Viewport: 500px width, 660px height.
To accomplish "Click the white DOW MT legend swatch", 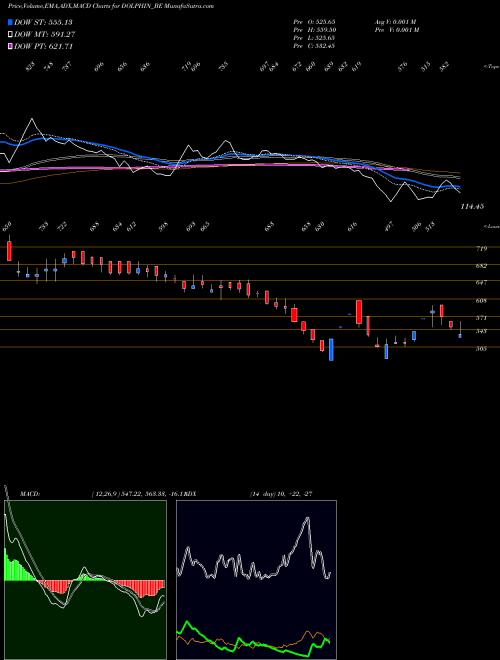I will (10, 35).
